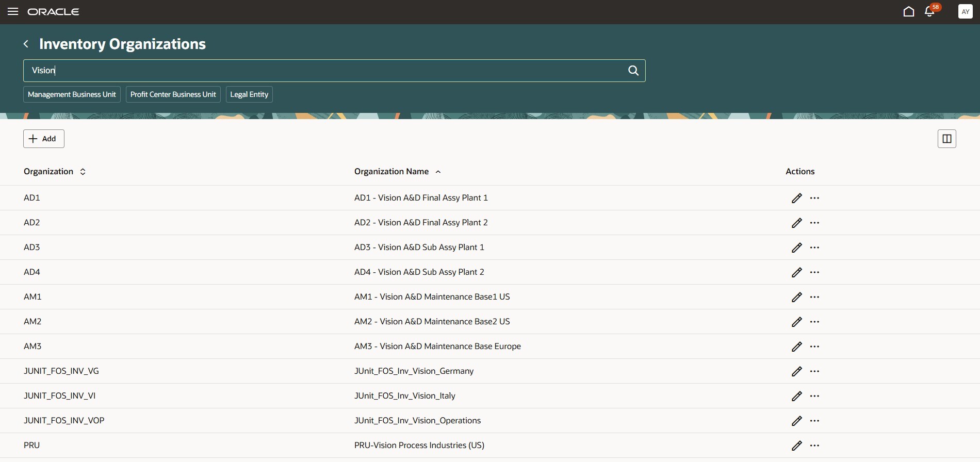
Task: Select "AD2 - Vision A&D Final Assy Plant 2"
Action: 421,222
